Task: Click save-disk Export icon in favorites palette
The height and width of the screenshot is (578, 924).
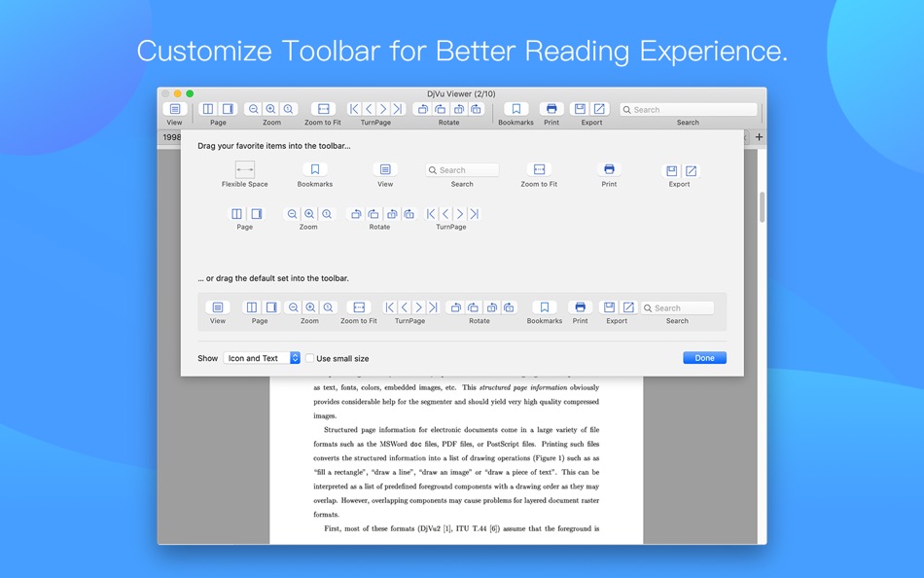Action: pyautogui.click(x=672, y=171)
